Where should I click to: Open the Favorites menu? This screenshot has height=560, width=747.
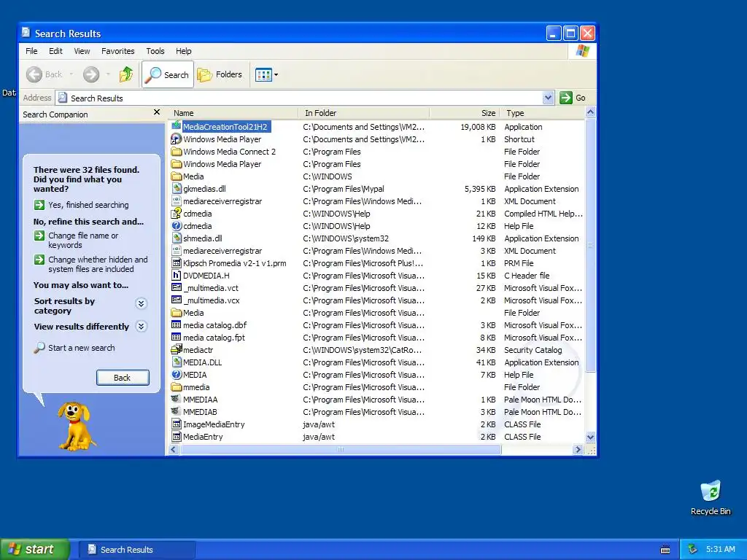click(x=117, y=51)
